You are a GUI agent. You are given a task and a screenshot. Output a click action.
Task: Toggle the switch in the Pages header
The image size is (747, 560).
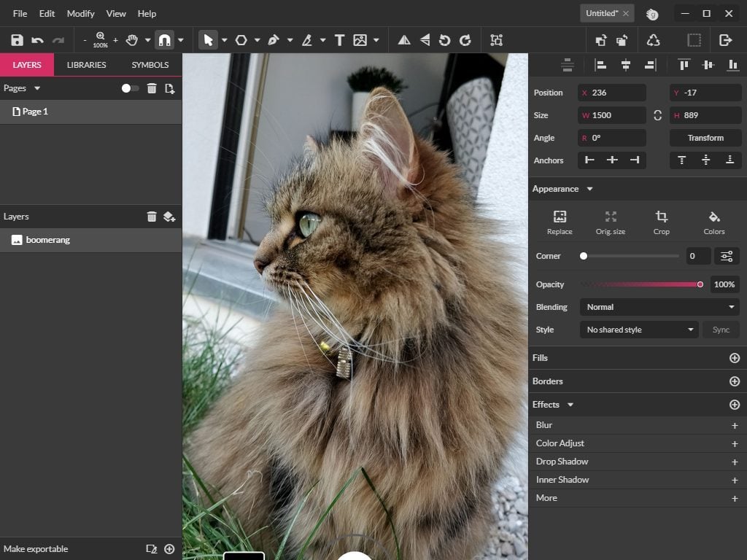[130, 88]
